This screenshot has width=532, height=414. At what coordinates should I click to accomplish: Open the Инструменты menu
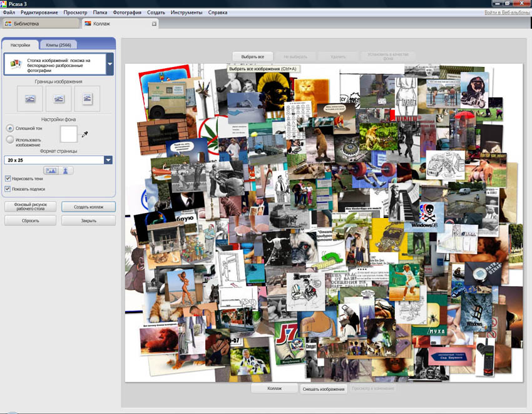187,13
